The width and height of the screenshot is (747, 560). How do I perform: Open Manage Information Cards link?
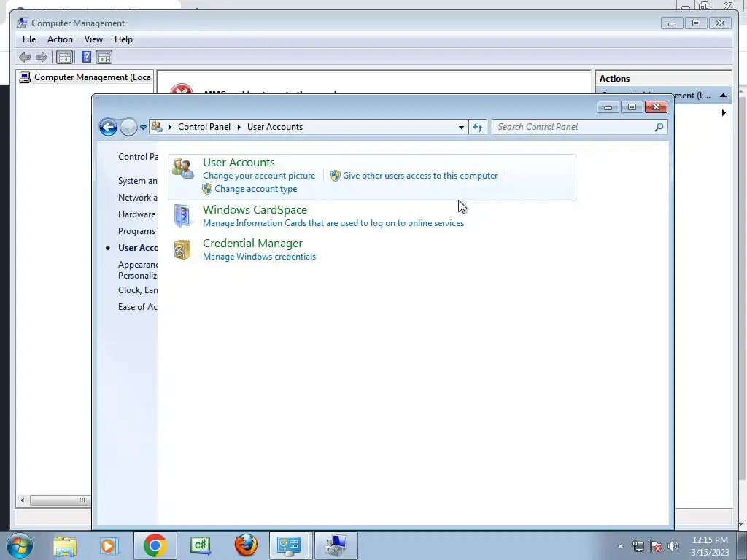tap(333, 223)
